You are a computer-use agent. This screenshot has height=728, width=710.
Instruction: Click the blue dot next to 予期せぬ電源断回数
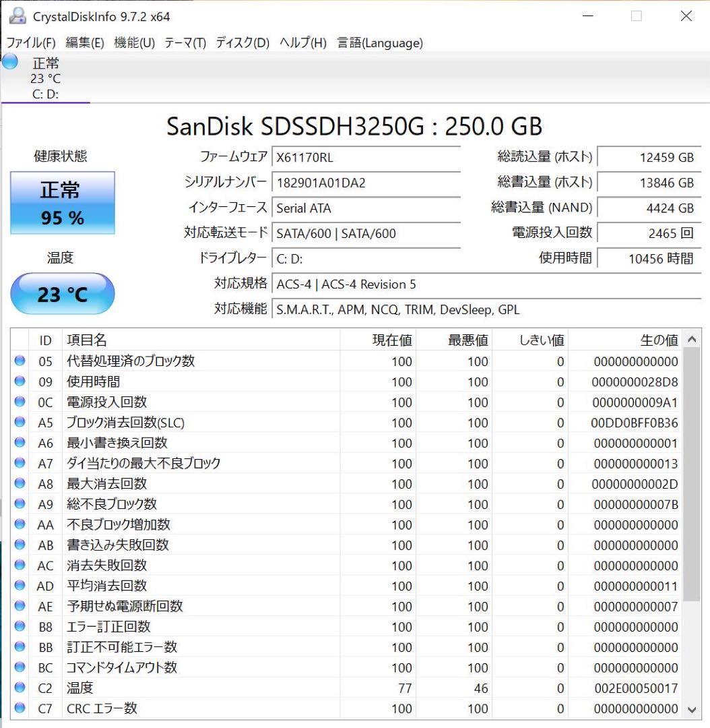pos(20,607)
